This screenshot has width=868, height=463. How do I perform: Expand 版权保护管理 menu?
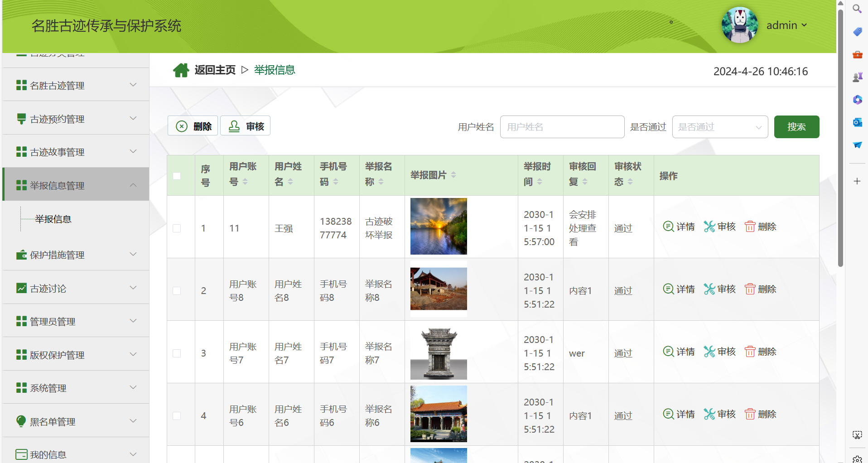click(x=76, y=355)
